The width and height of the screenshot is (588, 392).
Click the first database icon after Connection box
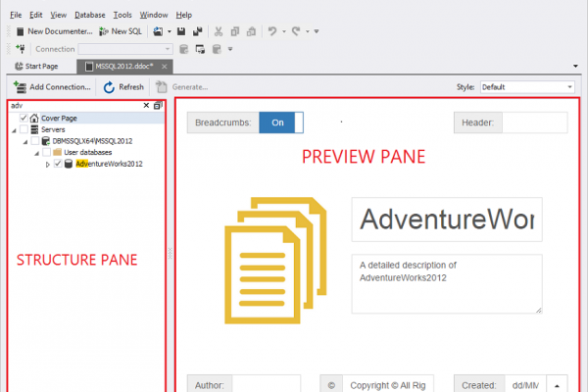click(184, 49)
